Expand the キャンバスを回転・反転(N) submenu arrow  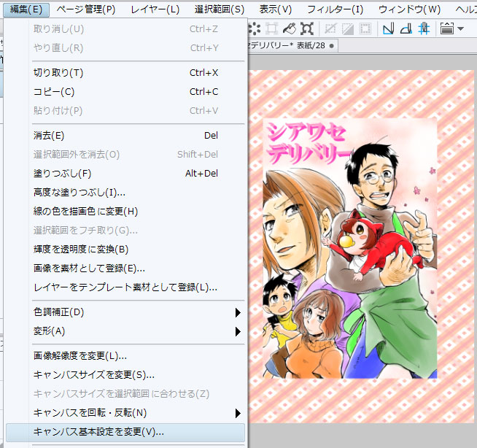coord(238,413)
